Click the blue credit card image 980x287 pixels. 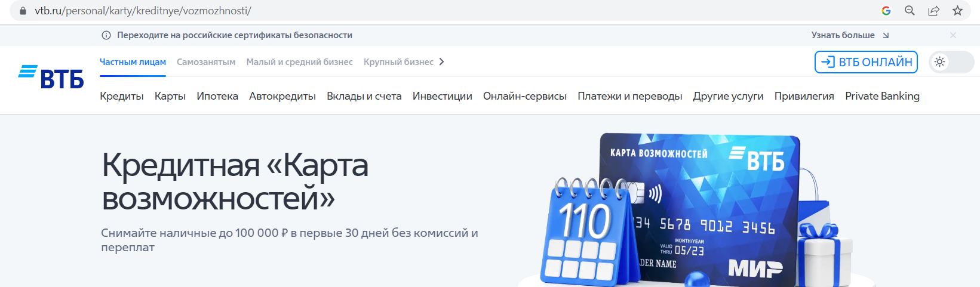pyautogui.click(x=699, y=209)
